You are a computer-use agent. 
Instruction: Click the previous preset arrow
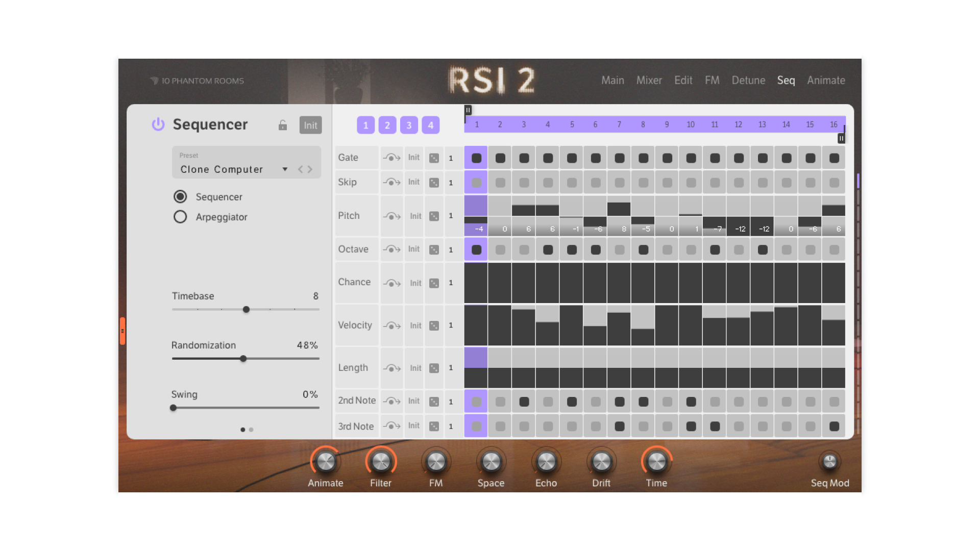300,169
